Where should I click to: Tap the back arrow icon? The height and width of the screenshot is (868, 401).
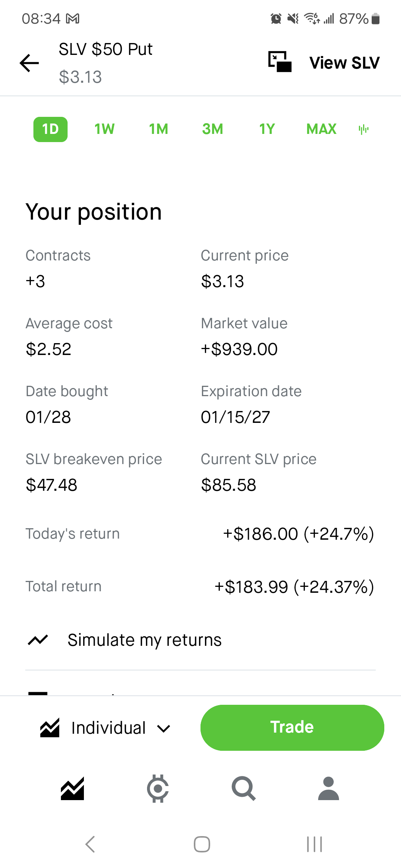tap(29, 63)
